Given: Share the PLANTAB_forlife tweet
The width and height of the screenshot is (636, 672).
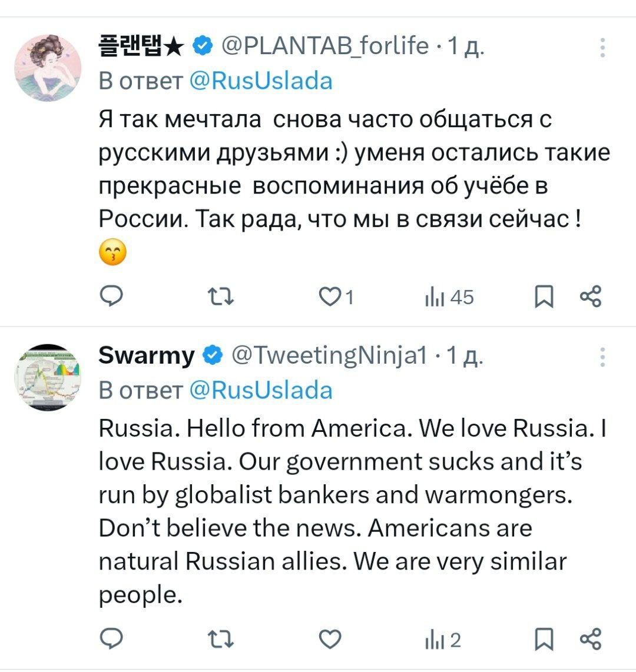Looking at the screenshot, I should point(591,297).
